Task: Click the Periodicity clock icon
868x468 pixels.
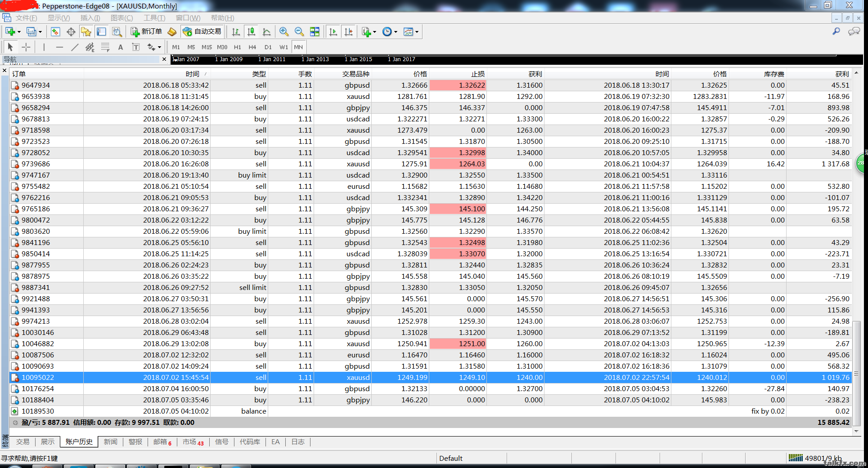Action: coord(387,31)
